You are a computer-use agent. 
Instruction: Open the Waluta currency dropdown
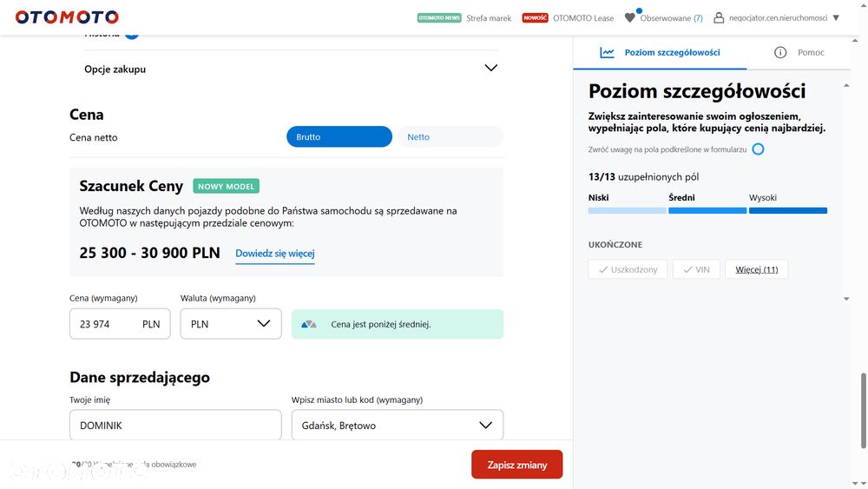[x=231, y=324]
